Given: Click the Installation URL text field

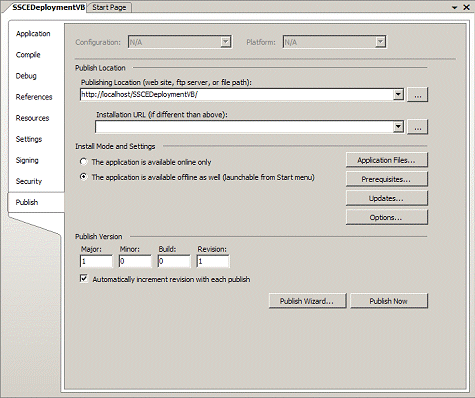Looking at the screenshot, I should point(244,127).
